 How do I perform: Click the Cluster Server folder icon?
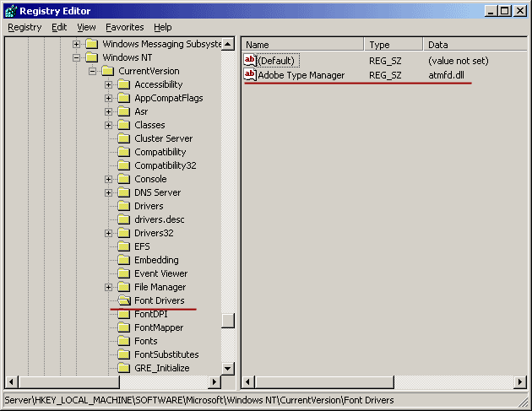pyautogui.click(x=124, y=138)
